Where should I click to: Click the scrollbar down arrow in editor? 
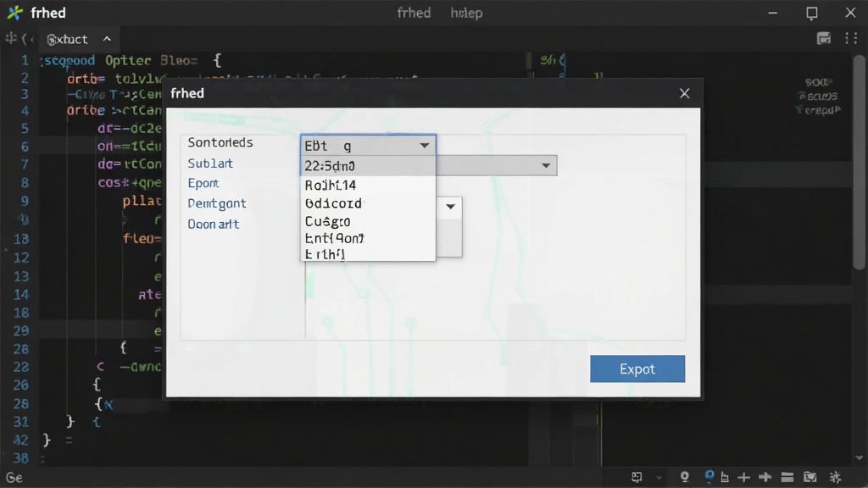click(860, 458)
